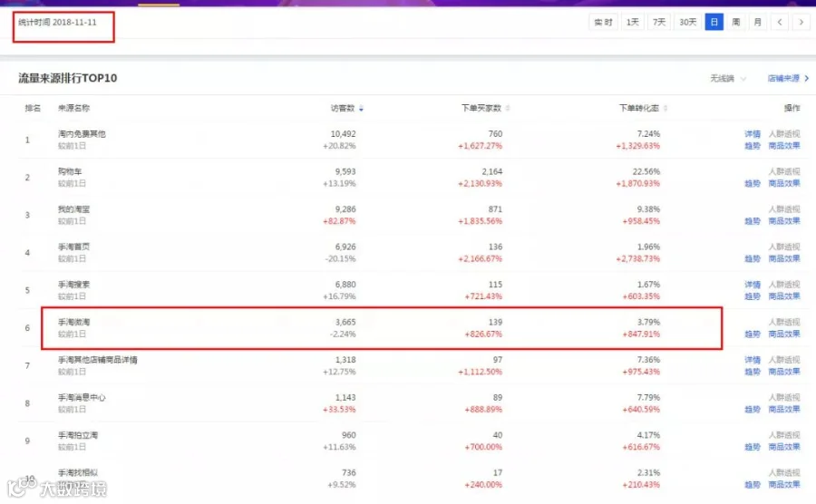The height and width of the screenshot is (504, 816).
Task: Switch to the 30天 range
Action: (687, 22)
